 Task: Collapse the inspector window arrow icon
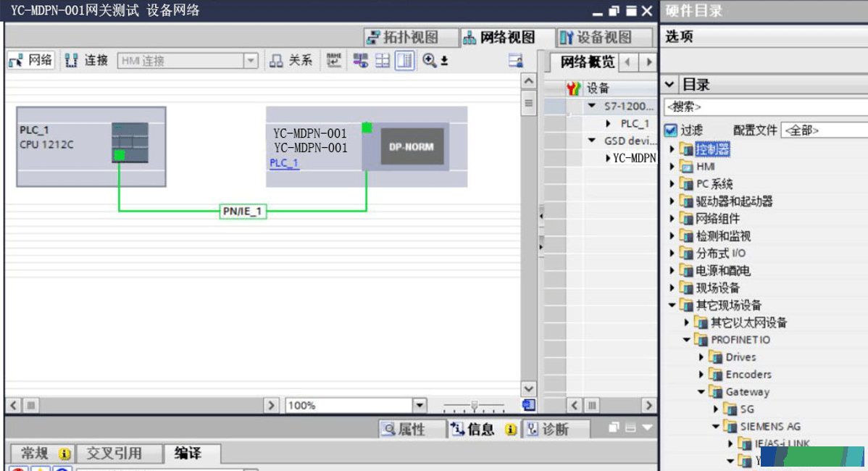(647, 428)
